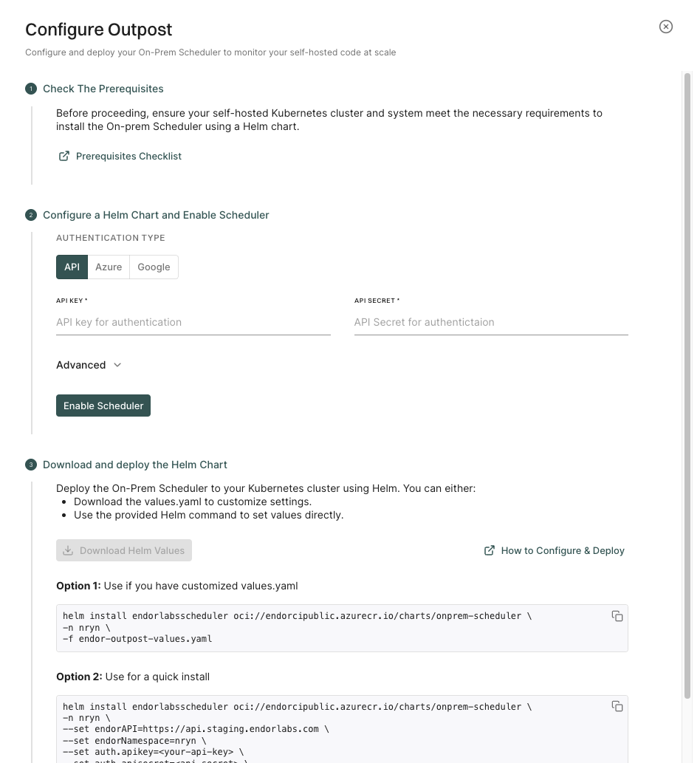Screen dimensions: 700x763
Task: Click the step 1 number badge
Action: pos(31,89)
